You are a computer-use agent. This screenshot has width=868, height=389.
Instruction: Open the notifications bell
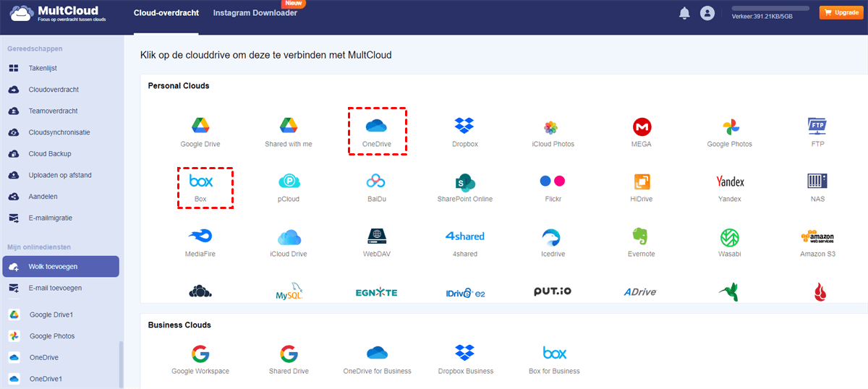tap(684, 13)
